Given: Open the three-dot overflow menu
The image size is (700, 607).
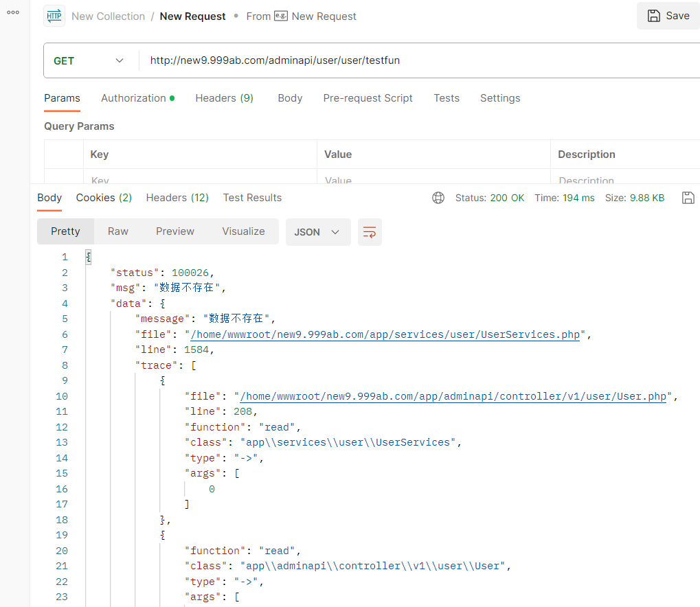Looking at the screenshot, I should point(13,12).
